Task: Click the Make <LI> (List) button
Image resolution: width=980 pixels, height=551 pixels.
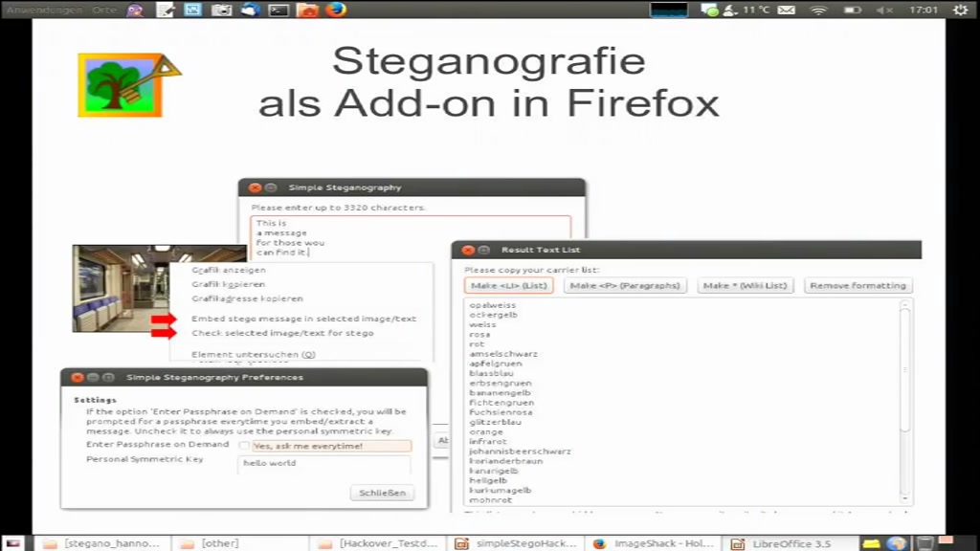Action: pos(509,285)
